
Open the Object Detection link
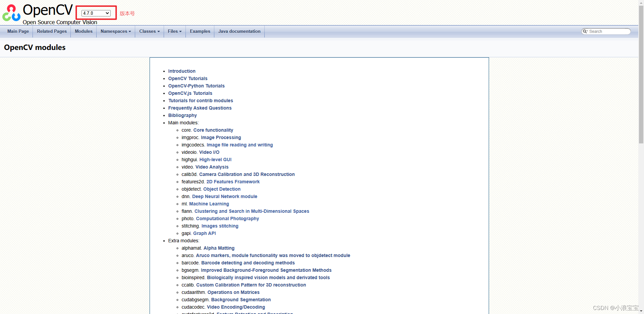click(222, 189)
